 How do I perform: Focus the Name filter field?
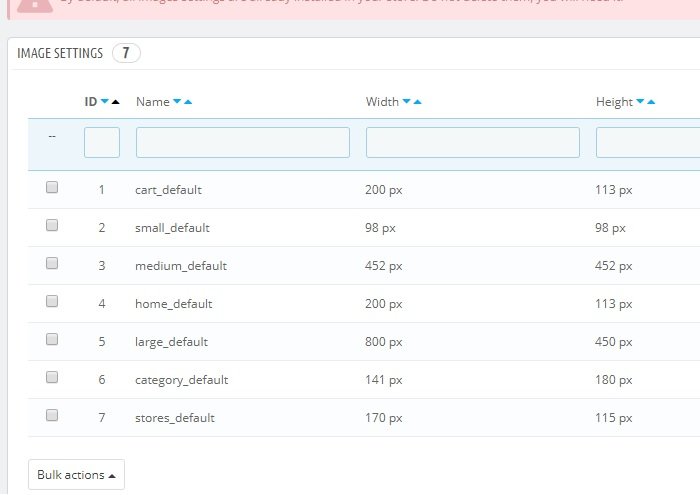click(x=243, y=142)
